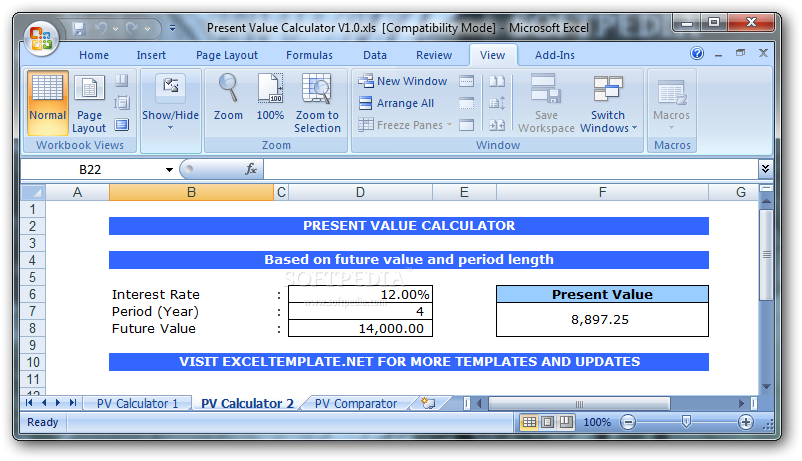This screenshot has height=461, width=802.
Task: Click the horizontal scrollbar thumb
Action: [579, 404]
